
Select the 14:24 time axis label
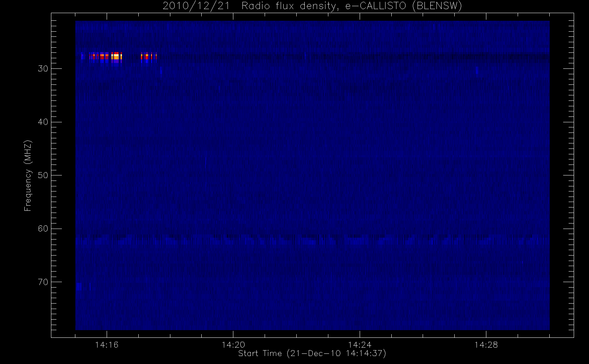(x=360, y=345)
